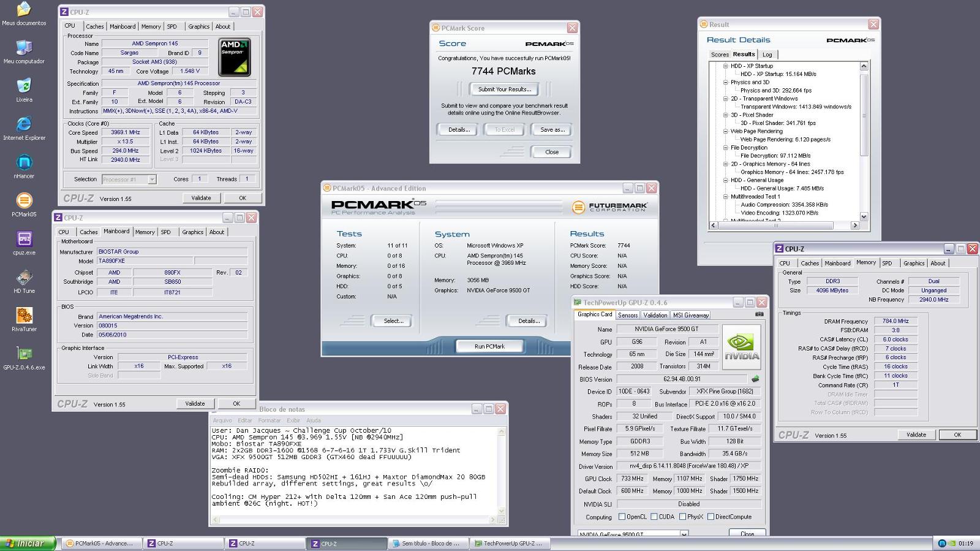This screenshot has height=551, width=980.
Task: Switch to the TechPowerUp GPU-Z taskbar button
Action: (x=510, y=543)
